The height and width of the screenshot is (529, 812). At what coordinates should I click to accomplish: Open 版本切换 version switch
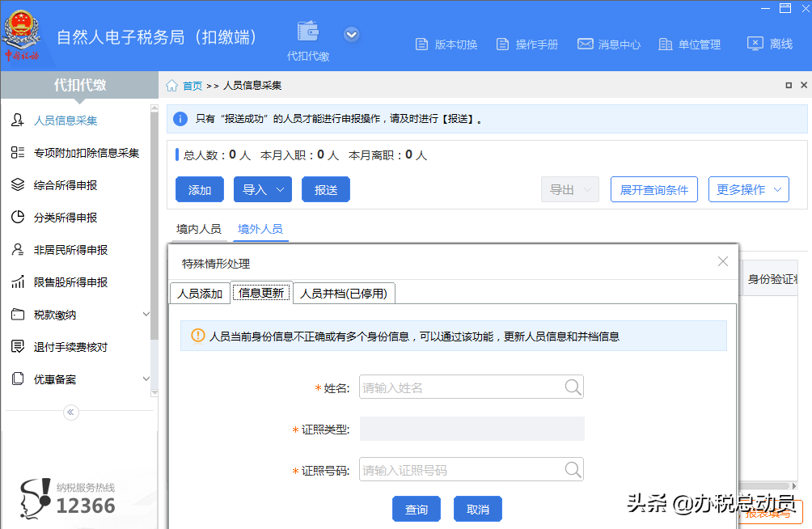(x=446, y=44)
